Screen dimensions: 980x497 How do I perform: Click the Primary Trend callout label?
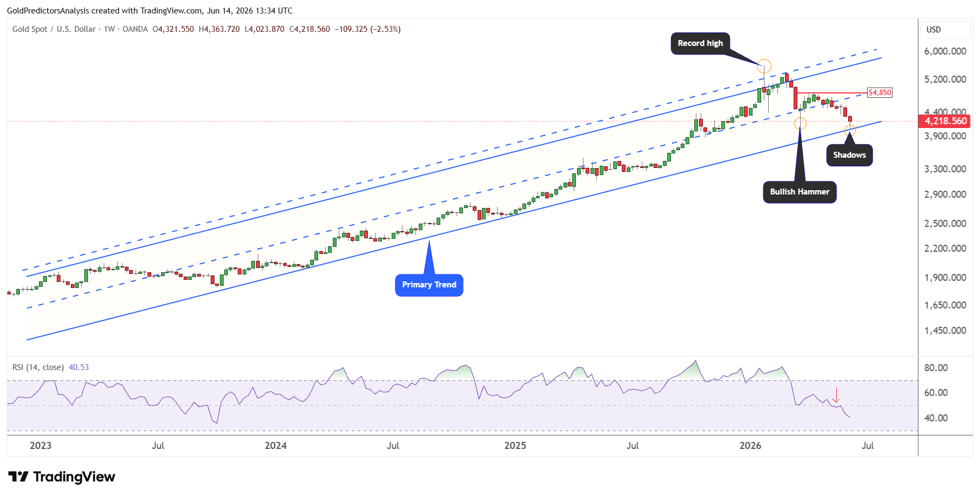(x=429, y=285)
